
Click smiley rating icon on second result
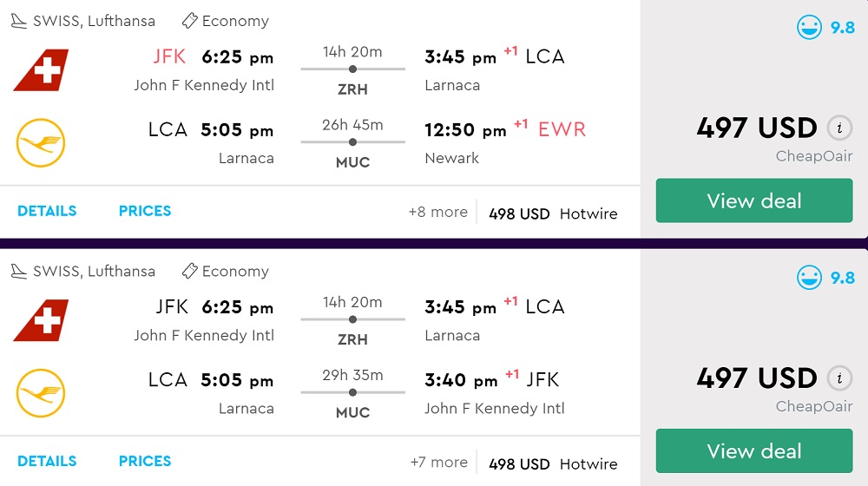(810, 278)
